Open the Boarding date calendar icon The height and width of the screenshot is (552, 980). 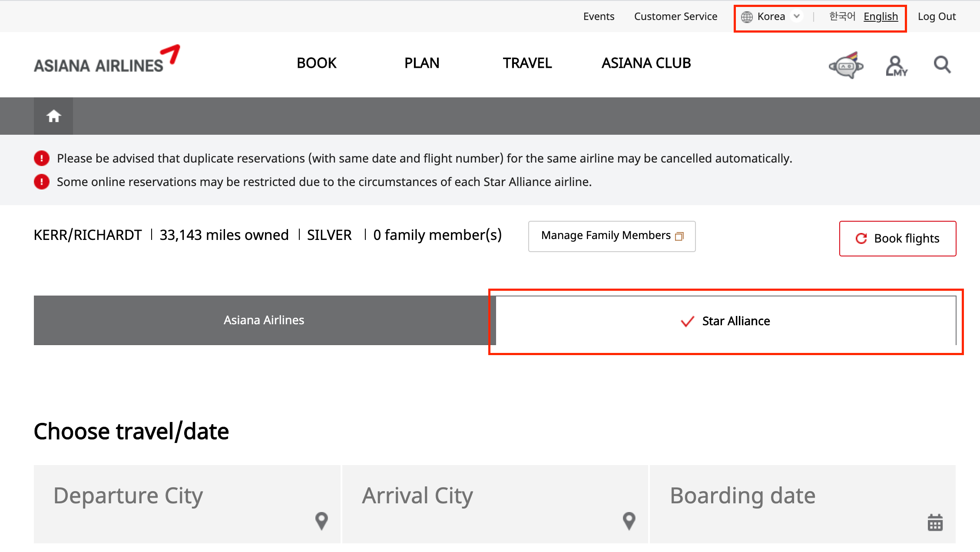(935, 522)
